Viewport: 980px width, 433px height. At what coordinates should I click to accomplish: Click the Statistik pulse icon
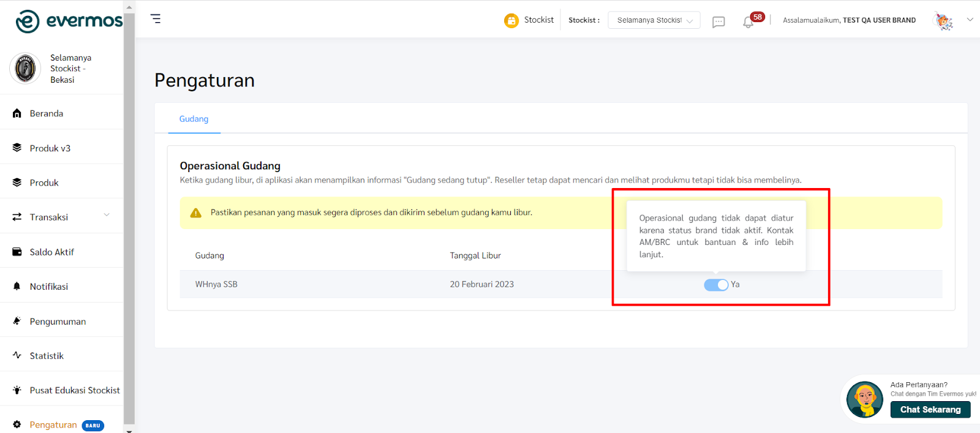17,355
